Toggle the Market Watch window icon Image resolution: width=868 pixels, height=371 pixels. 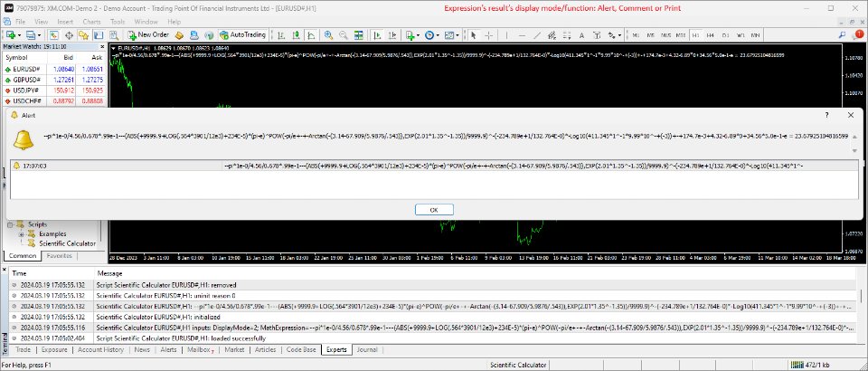pos(53,35)
